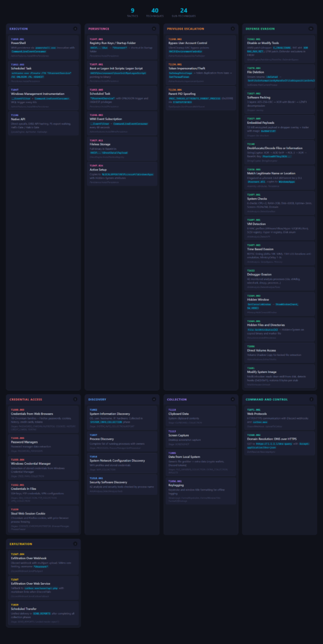Open the Keylogging technique card
323x644 pixels.
pos(201,491)
